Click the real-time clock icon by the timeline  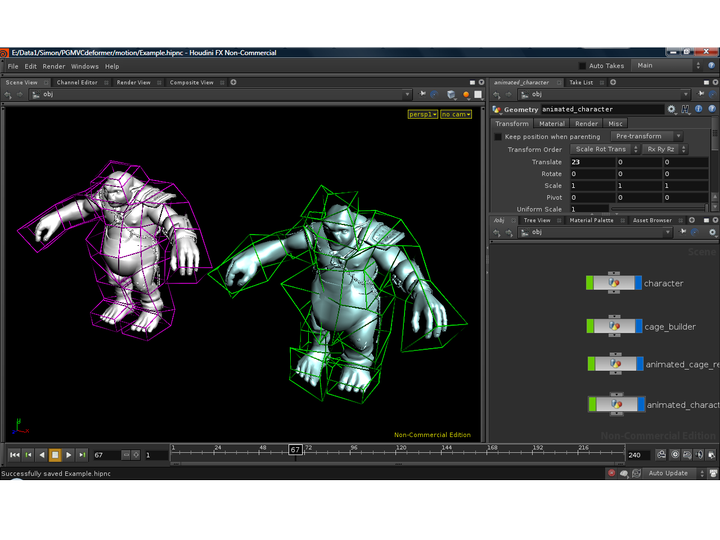tap(675, 455)
